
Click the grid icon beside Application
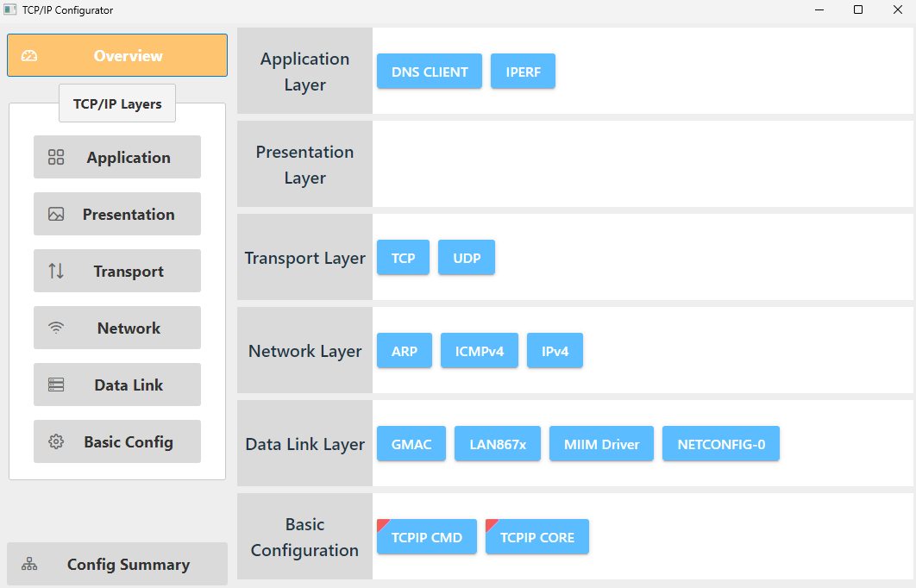coord(56,157)
